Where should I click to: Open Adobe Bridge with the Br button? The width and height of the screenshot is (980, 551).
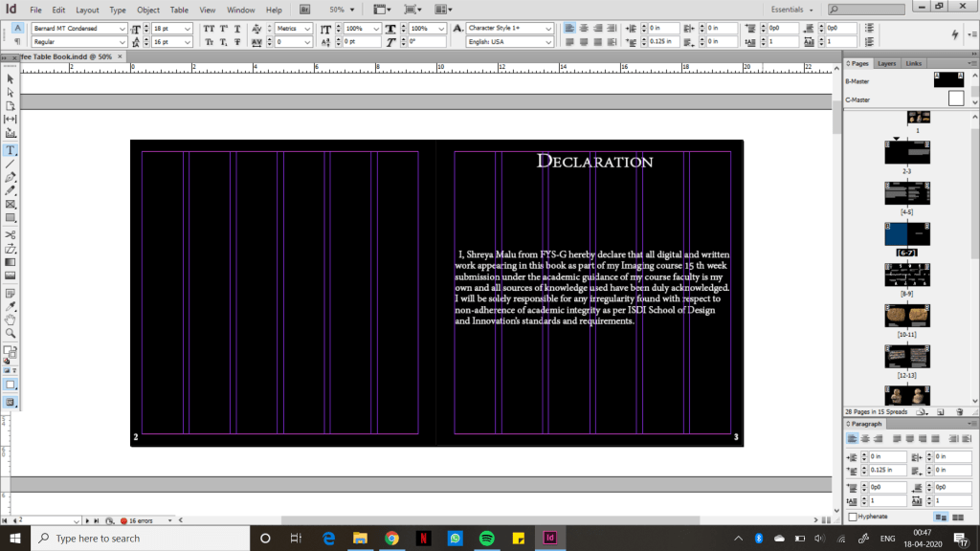pyautogui.click(x=305, y=10)
